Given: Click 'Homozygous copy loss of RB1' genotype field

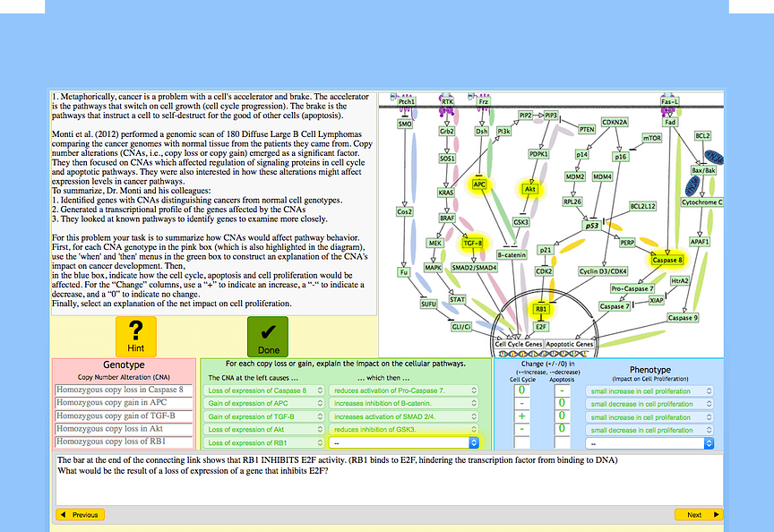Looking at the screenshot, I should (x=124, y=442).
